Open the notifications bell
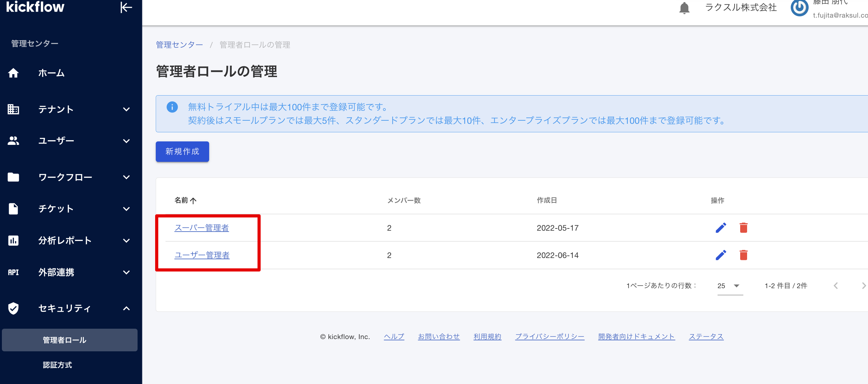The image size is (868, 384). (x=684, y=8)
